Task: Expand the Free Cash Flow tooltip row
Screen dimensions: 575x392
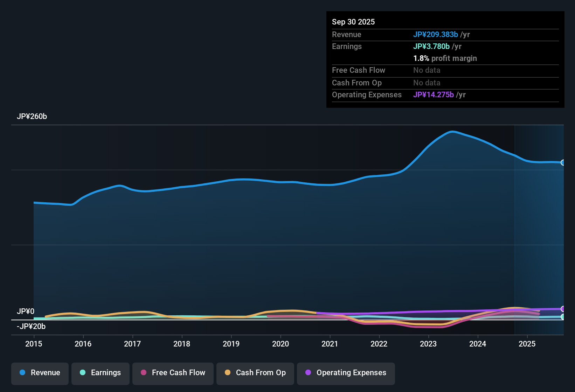Action: (359, 70)
